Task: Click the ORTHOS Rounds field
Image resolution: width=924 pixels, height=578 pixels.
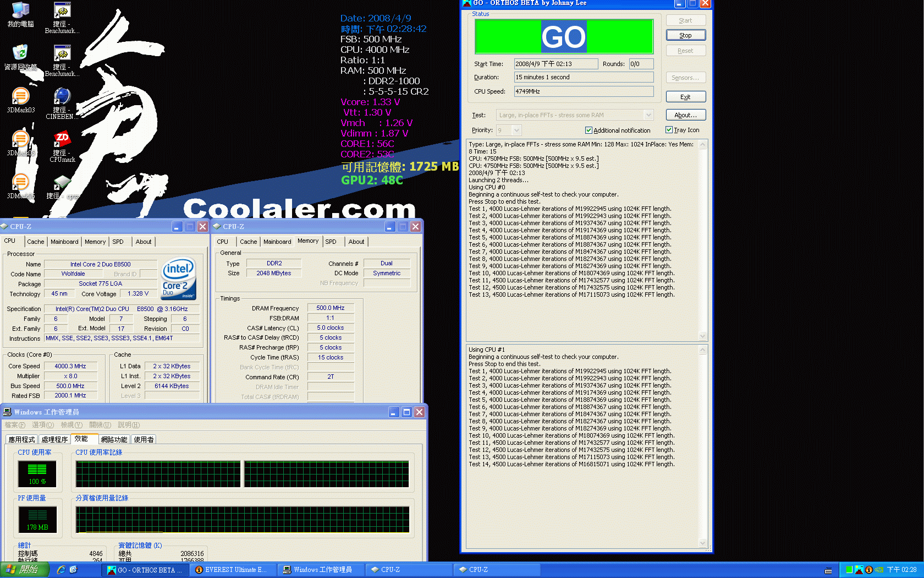Action: point(641,64)
